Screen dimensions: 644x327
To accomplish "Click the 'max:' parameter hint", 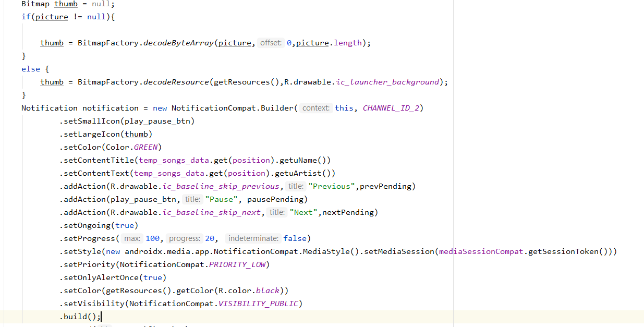I will [133, 238].
